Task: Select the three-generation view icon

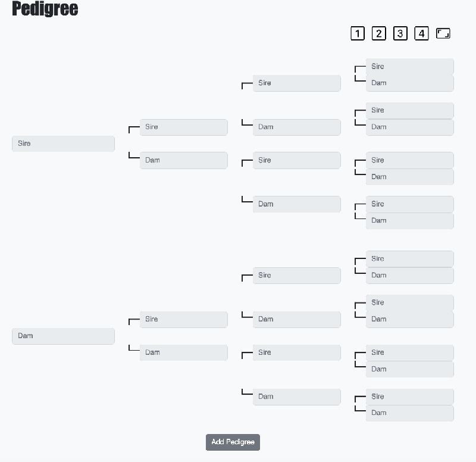Action: coord(400,33)
